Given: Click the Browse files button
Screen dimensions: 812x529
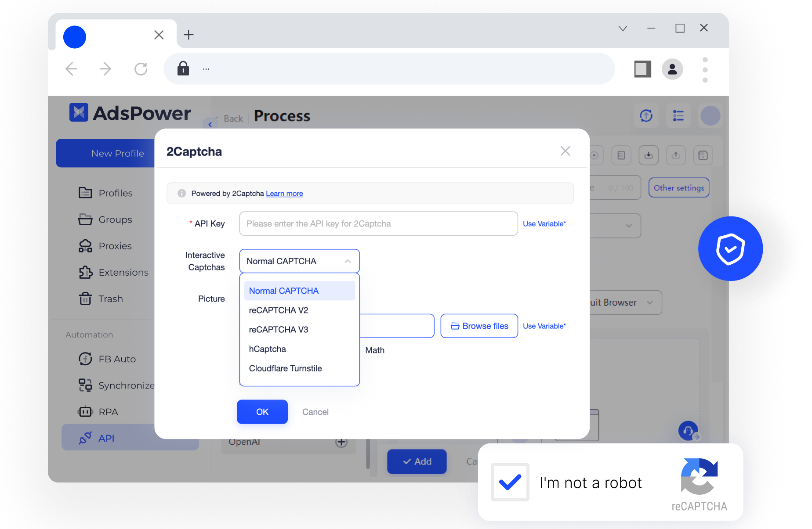Looking at the screenshot, I should tap(479, 326).
